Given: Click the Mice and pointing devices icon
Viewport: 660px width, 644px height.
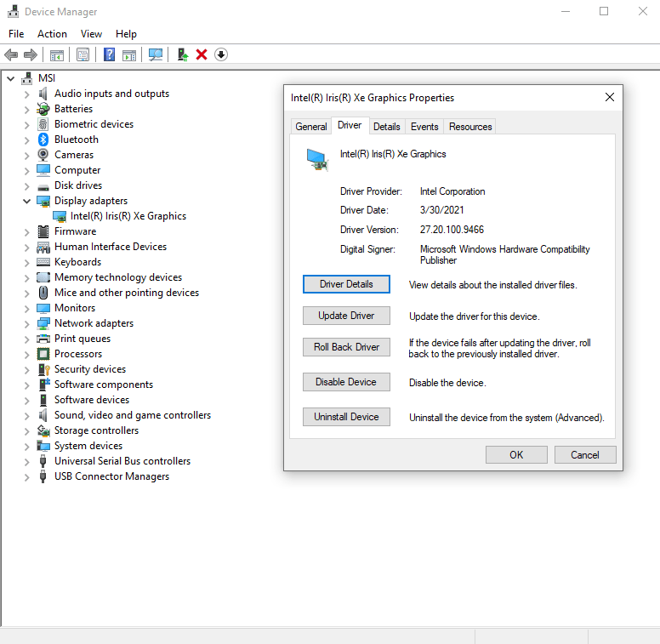Looking at the screenshot, I should (43, 293).
